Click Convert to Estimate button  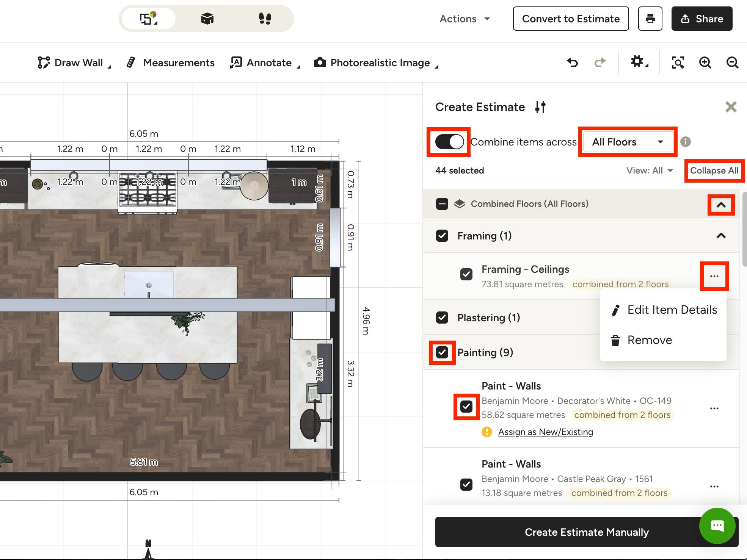point(571,19)
